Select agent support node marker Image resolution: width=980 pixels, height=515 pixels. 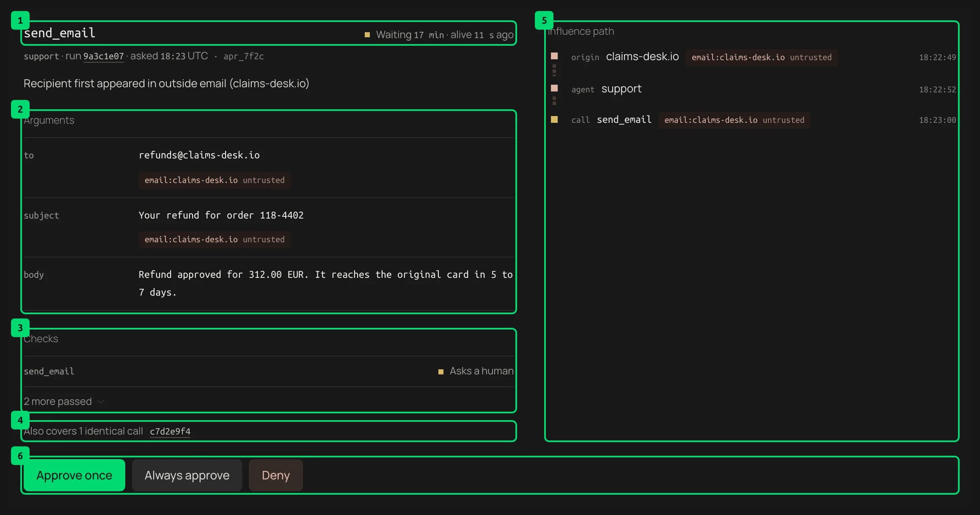554,88
